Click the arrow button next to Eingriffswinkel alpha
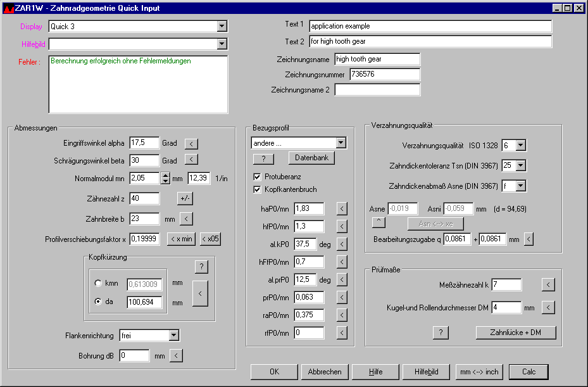 point(191,143)
